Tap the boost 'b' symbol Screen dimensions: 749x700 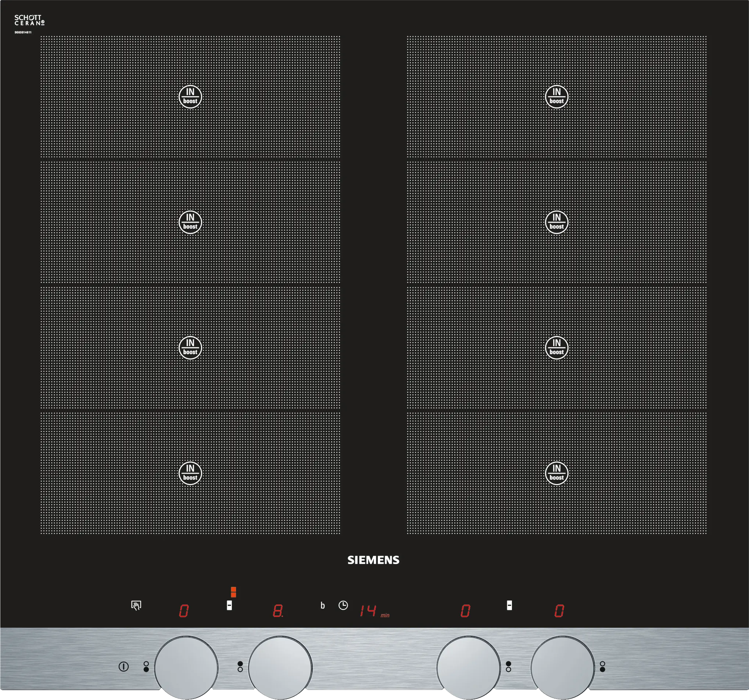point(323,606)
